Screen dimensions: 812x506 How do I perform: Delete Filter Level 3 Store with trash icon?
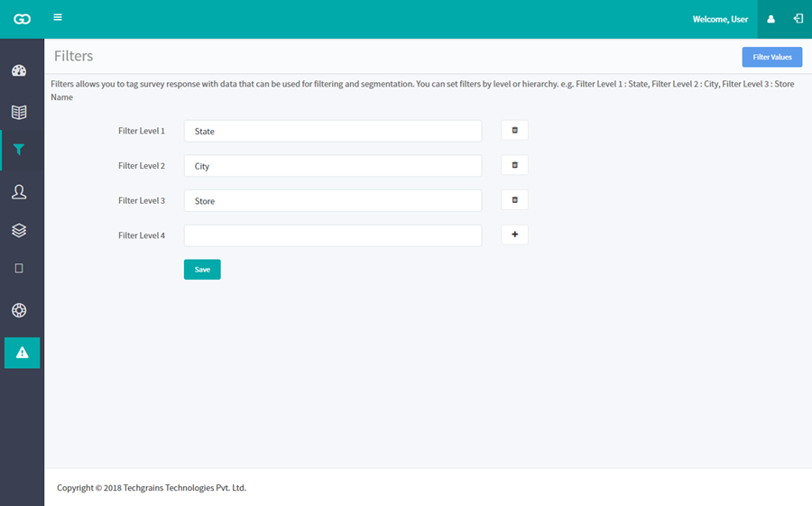click(515, 199)
